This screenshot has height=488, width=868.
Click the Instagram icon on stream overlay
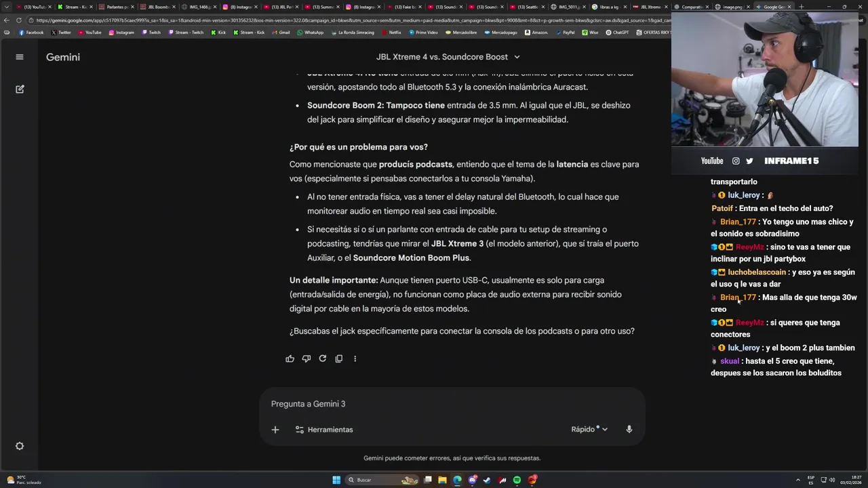[x=736, y=161]
